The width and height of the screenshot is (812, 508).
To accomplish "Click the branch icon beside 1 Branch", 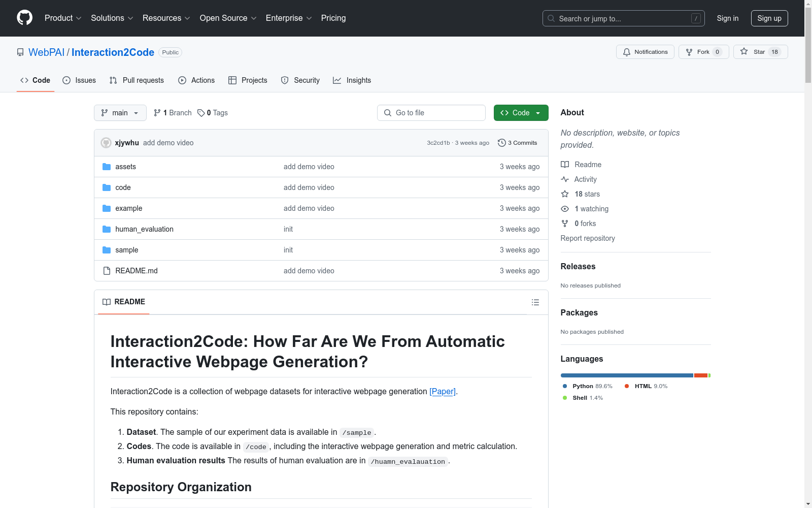I will (157, 113).
